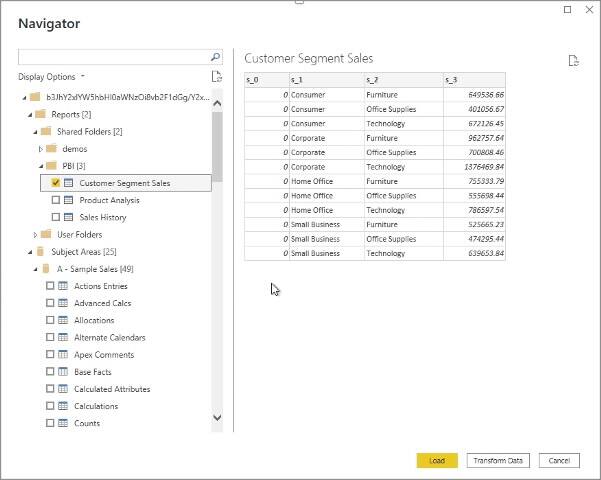Image resolution: width=601 pixels, height=480 pixels.
Task: Click the Sales History table icon
Action: (68, 217)
